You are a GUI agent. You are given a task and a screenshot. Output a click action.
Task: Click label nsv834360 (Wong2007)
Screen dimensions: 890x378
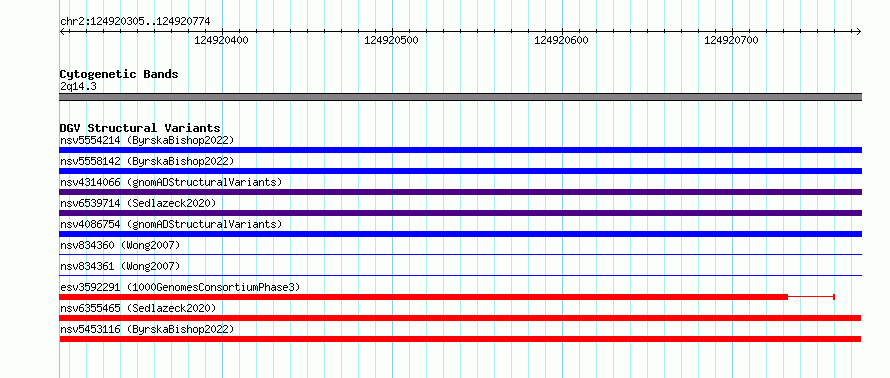coord(120,245)
